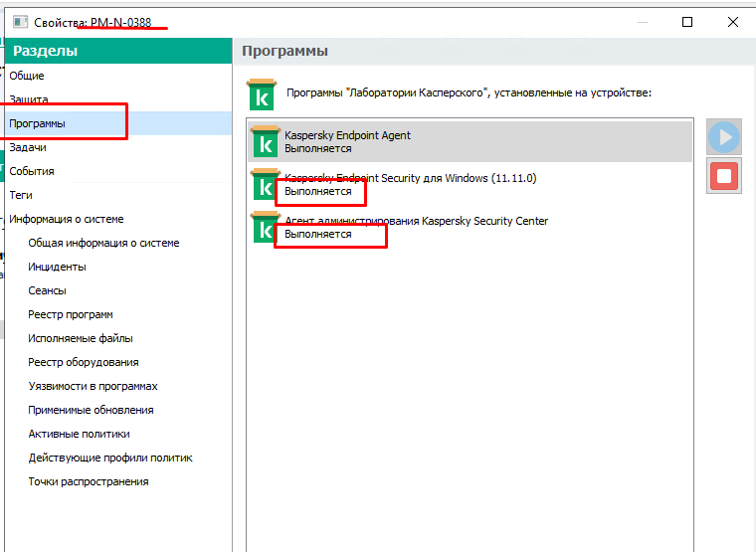This screenshot has height=552, width=756.
Task: Open the Общие section
Action: click(x=27, y=76)
